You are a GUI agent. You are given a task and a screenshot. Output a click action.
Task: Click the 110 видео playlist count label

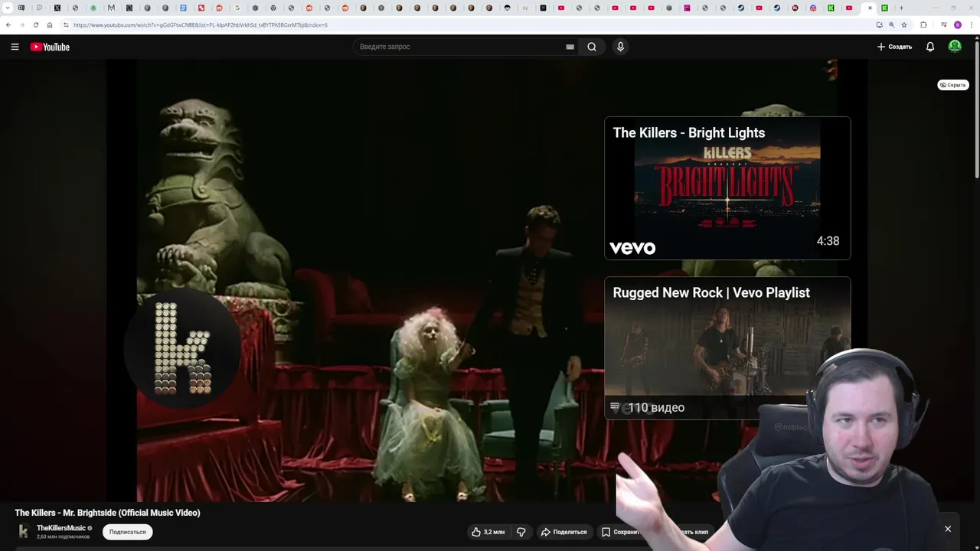coord(656,408)
